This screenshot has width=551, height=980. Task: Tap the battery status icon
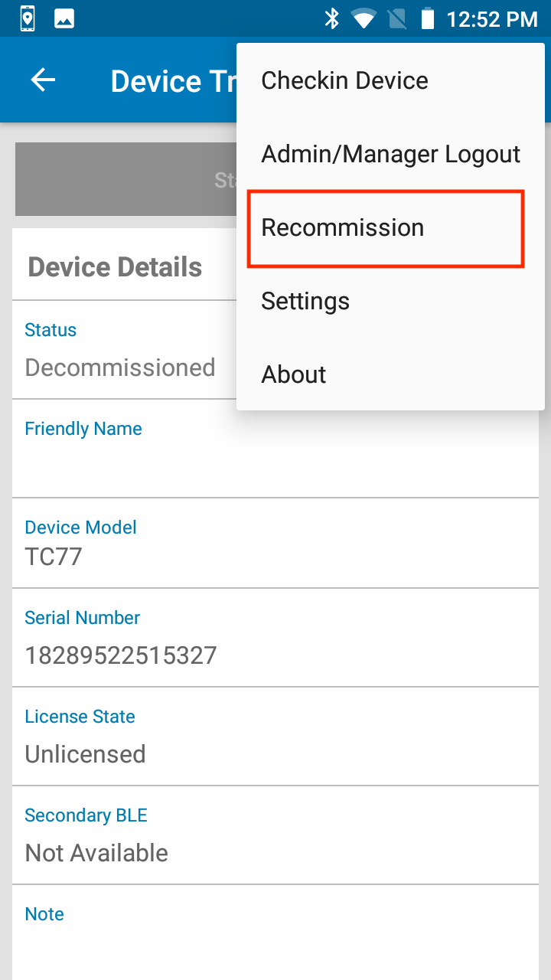point(428,19)
